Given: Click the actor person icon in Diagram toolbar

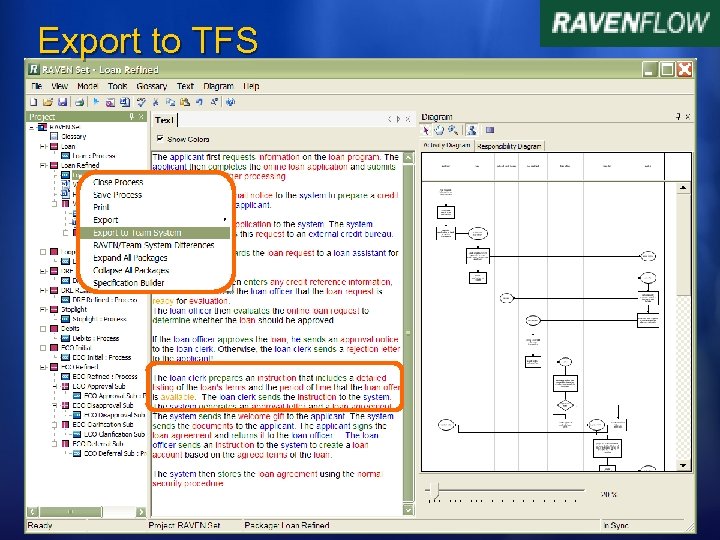Looking at the screenshot, I should [472, 130].
